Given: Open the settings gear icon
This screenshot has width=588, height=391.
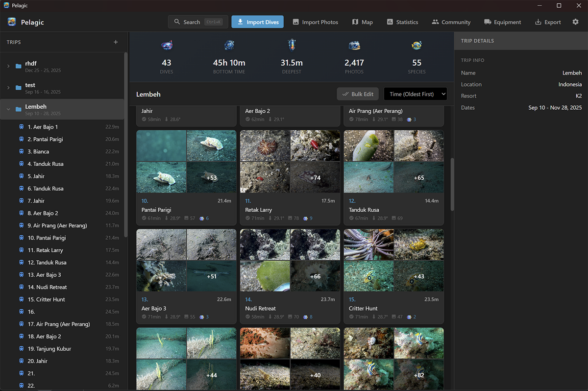Looking at the screenshot, I should click(x=575, y=22).
